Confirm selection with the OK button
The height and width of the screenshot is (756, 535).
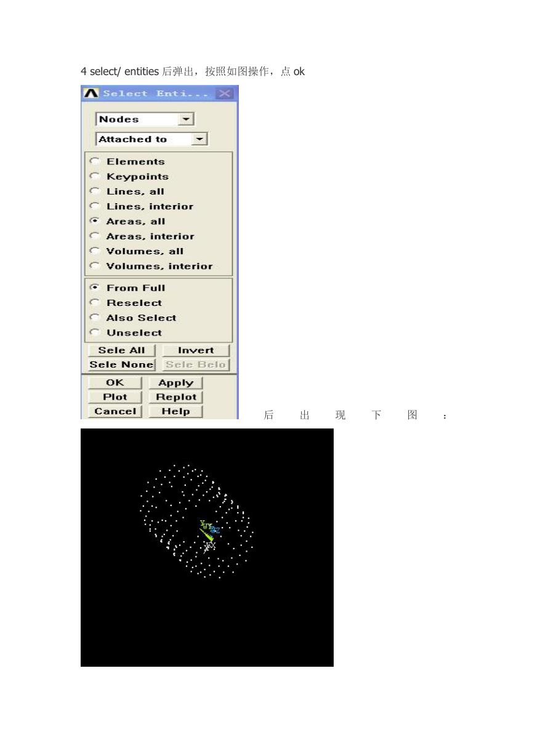pyautogui.click(x=115, y=383)
